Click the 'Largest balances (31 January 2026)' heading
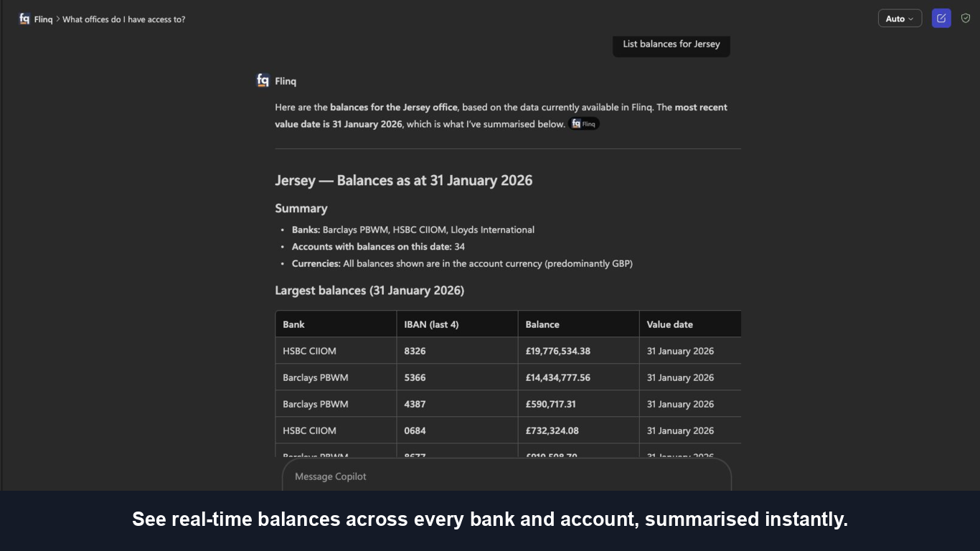The image size is (980, 551). pyautogui.click(x=369, y=291)
